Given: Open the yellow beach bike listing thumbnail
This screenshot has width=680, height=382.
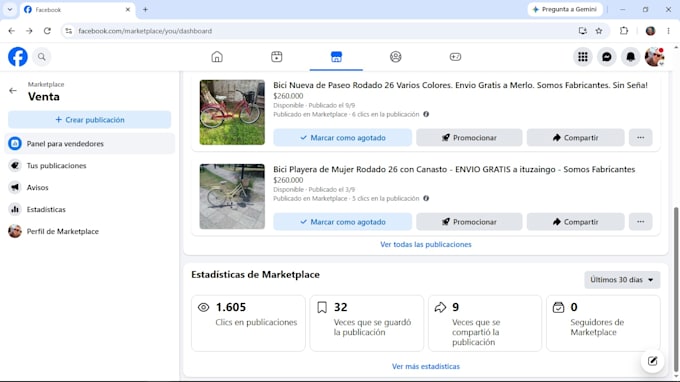Looking at the screenshot, I should coord(232,196).
